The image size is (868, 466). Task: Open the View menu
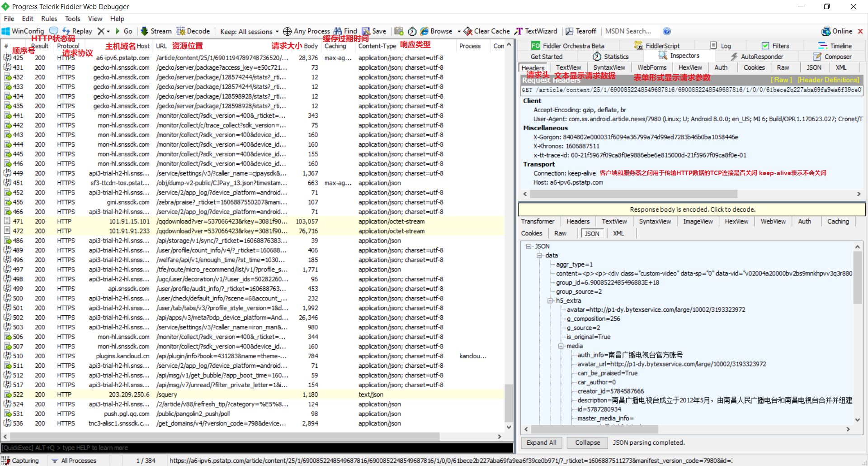95,19
